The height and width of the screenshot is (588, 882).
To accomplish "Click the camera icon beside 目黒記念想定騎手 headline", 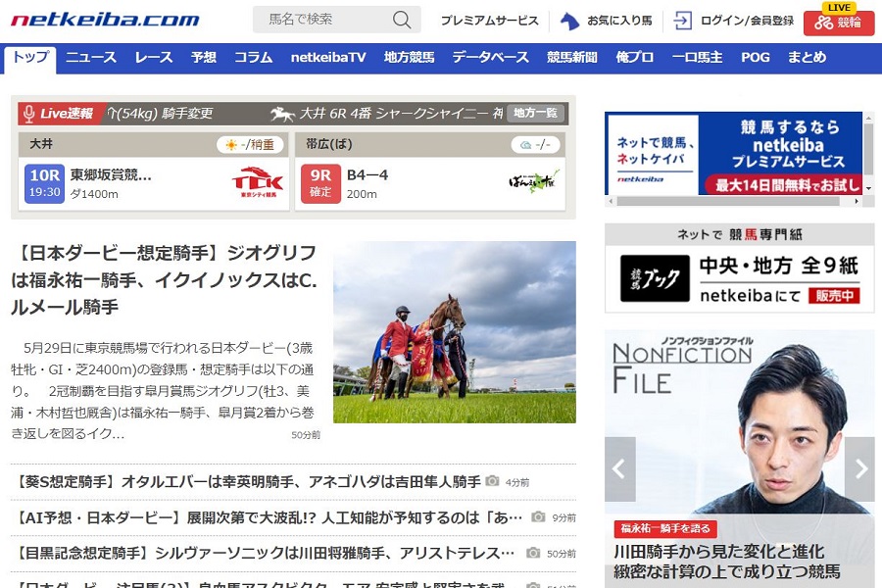I will [x=533, y=553].
